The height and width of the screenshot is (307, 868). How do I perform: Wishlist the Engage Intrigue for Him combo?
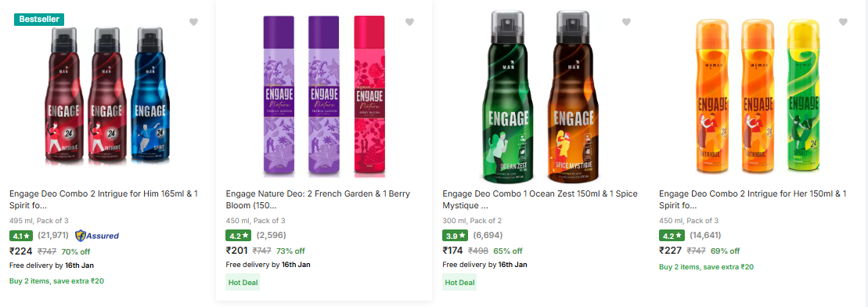pos(193,22)
